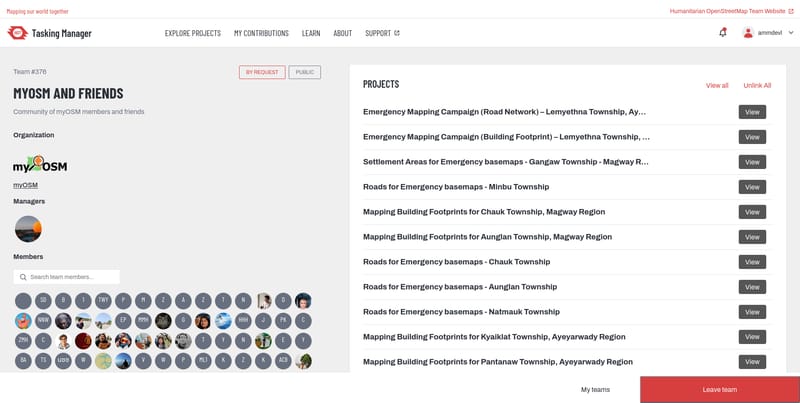Open the member avatar labeled A

183,301
